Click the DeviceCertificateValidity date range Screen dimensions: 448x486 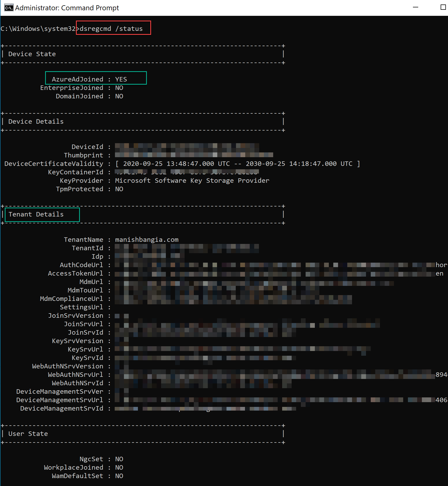point(237,164)
